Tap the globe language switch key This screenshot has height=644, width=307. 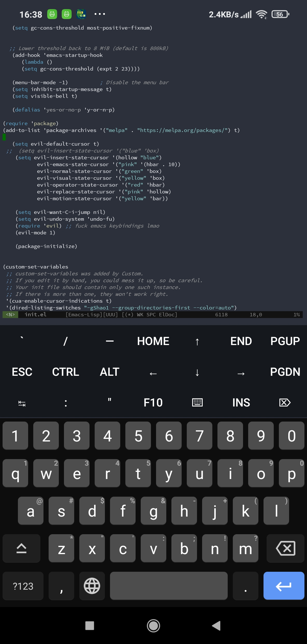[92, 586]
